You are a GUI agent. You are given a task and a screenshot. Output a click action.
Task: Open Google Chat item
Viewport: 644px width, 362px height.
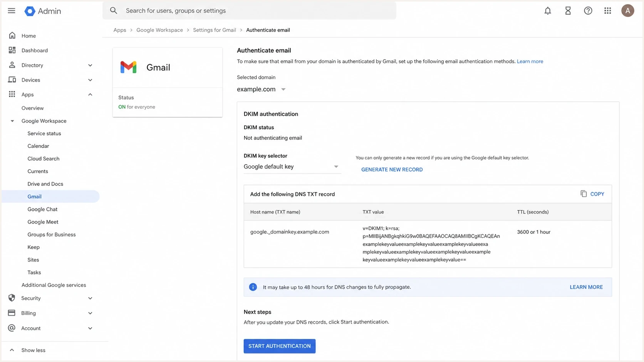point(42,209)
